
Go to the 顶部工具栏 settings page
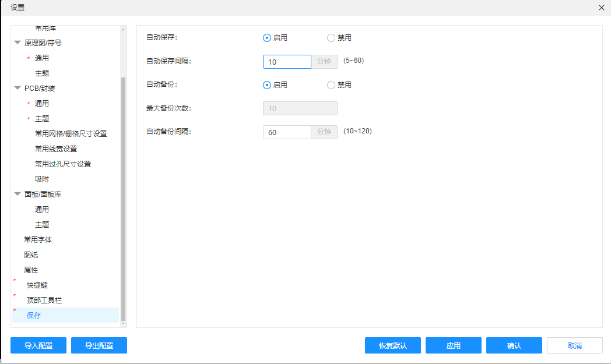coord(44,301)
